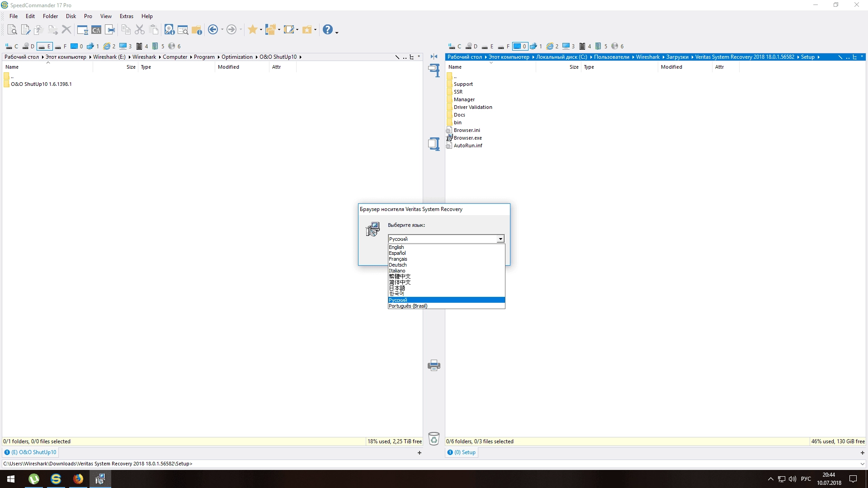Open the Folder menu
The image size is (868, 488).
50,16
